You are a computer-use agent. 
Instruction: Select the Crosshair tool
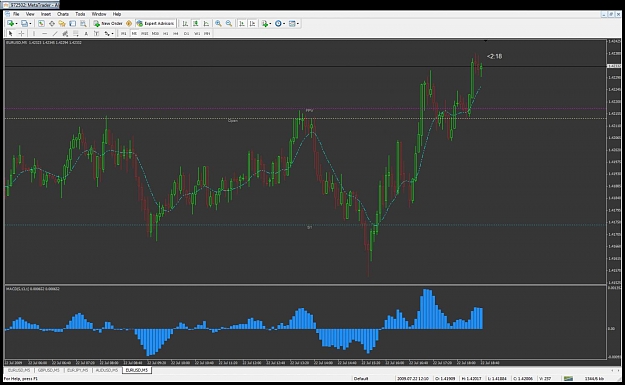click(x=22, y=33)
